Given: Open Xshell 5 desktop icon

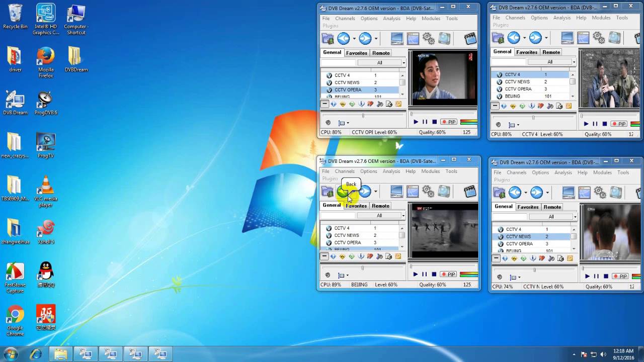Looking at the screenshot, I should point(45,232).
